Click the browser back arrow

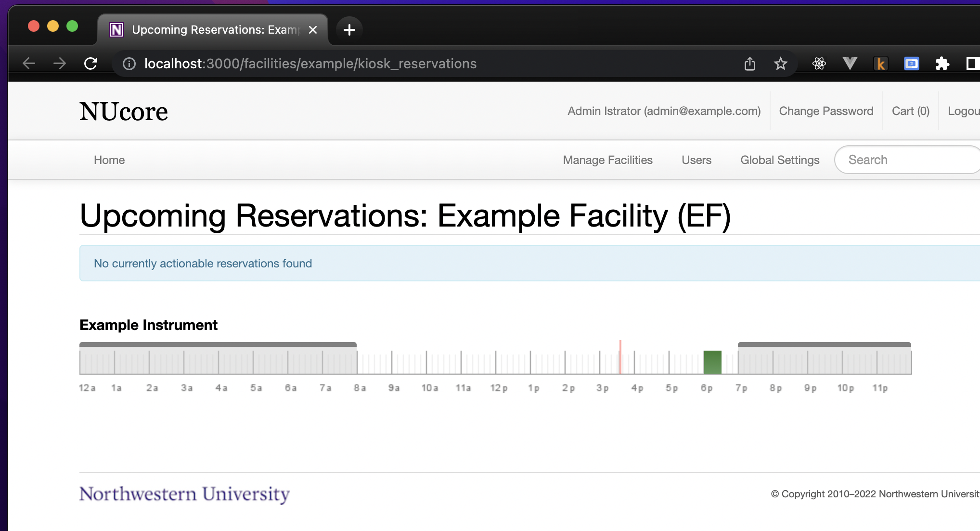[x=29, y=63]
